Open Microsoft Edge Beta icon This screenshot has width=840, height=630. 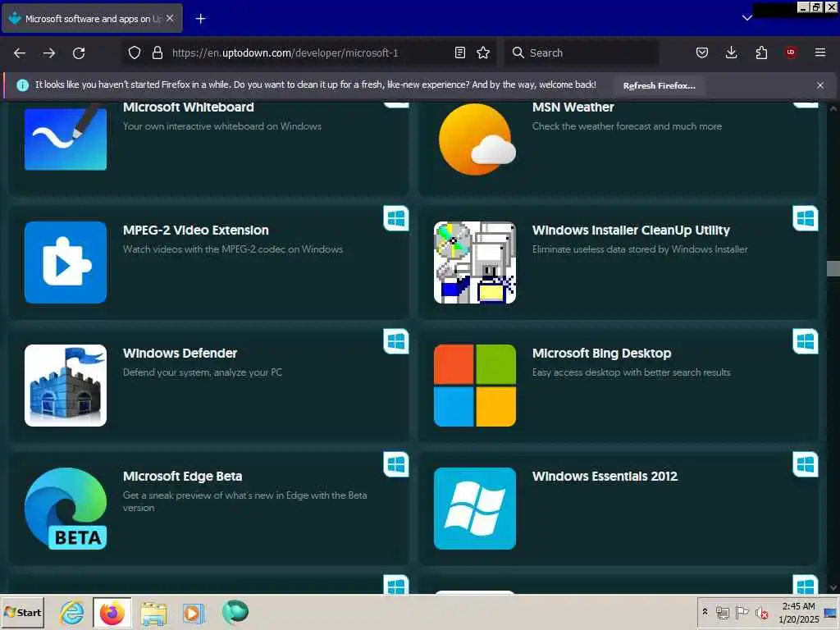point(66,509)
